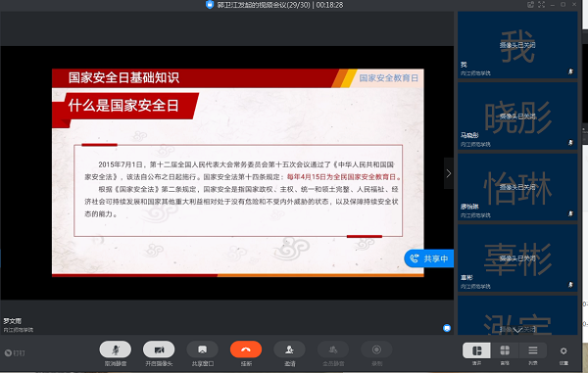
Task: Click muted mic icon on 我 tile
Action: coord(570,71)
